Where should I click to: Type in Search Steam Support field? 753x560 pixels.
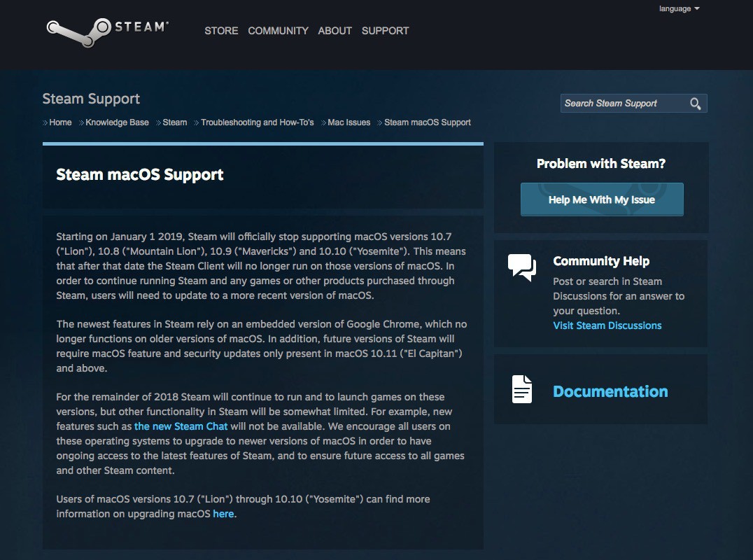[x=623, y=104]
